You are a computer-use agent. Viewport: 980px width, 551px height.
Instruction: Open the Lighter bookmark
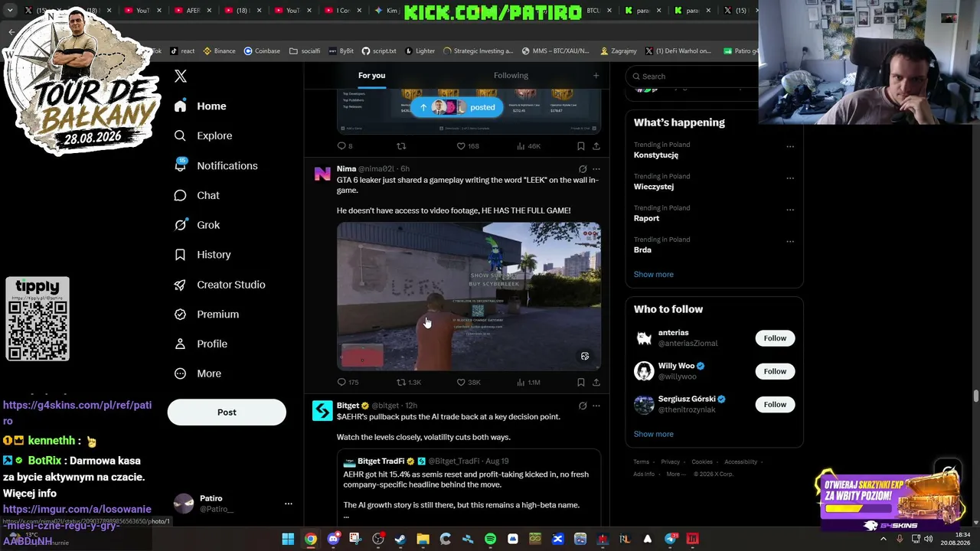point(420,51)
